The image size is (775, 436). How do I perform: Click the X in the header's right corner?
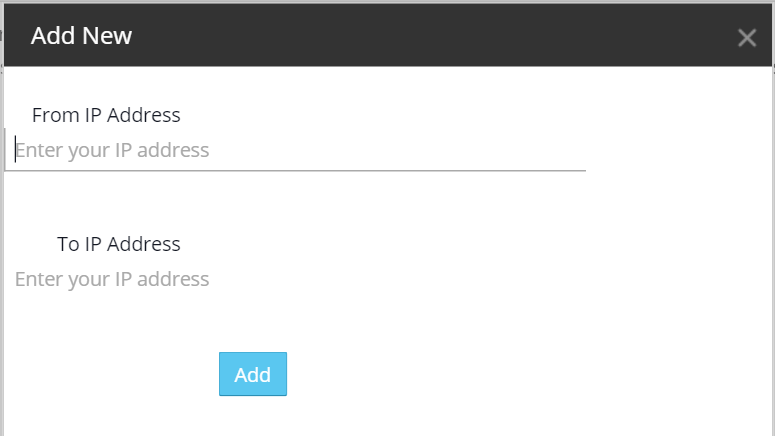click(746, 38)
